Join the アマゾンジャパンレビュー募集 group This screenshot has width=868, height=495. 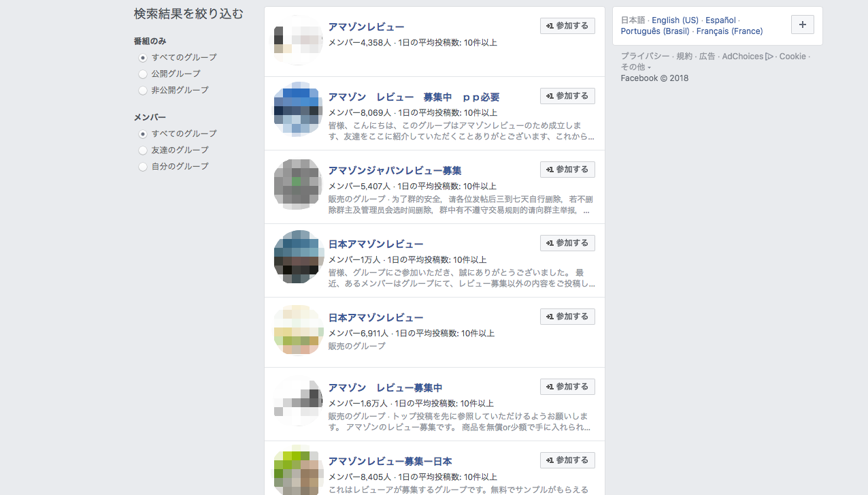click(567, 170)
